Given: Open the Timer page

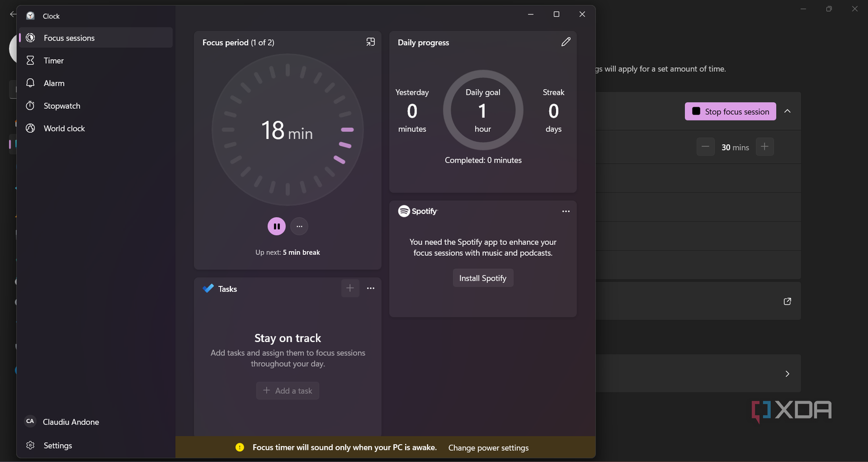Looking at the screenshot, I should coord(96,60).
